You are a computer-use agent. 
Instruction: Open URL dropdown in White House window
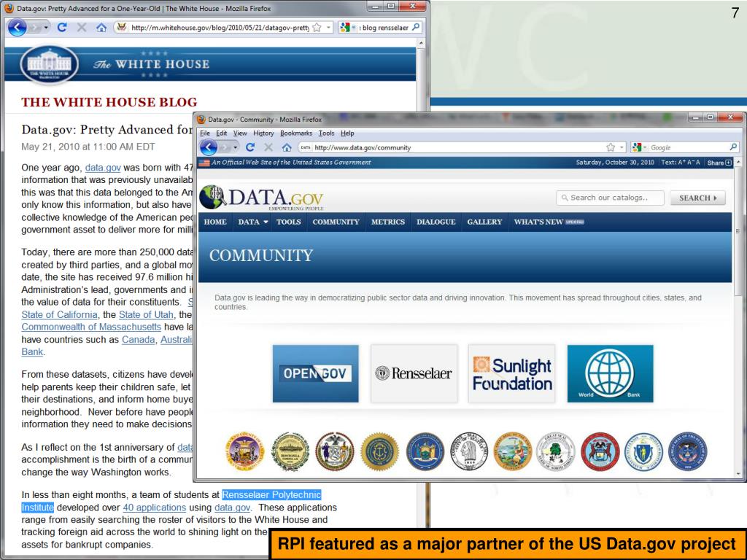328,28
